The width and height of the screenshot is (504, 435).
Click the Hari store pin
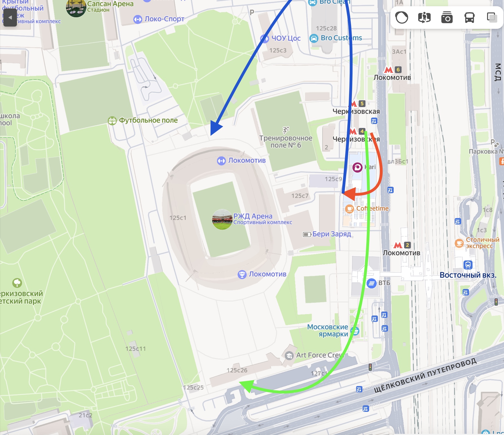(357, 168)
